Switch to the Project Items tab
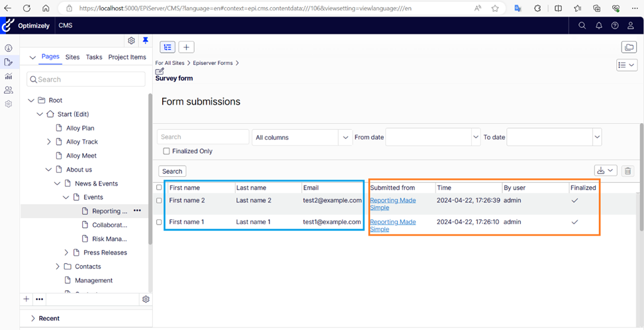 click(127, 57)
